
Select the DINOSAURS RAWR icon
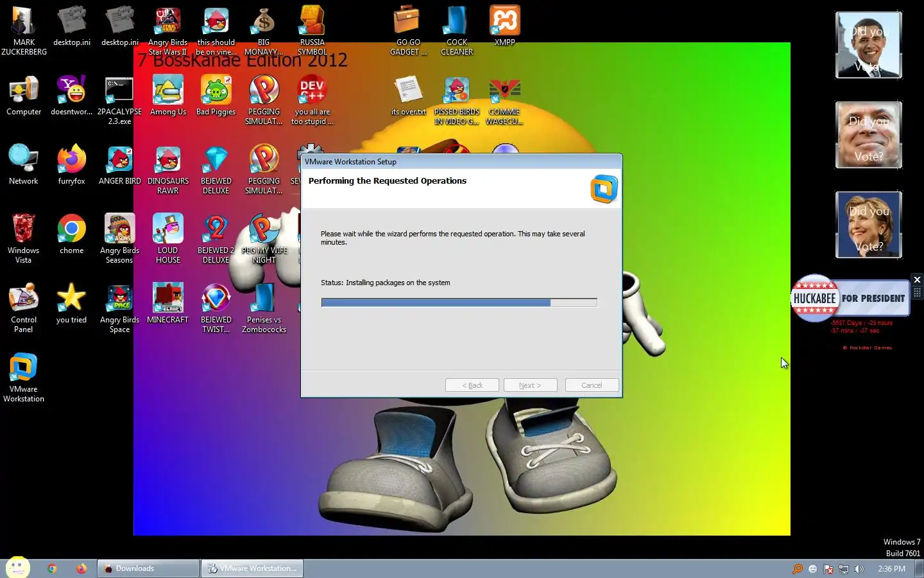(168, 170)
